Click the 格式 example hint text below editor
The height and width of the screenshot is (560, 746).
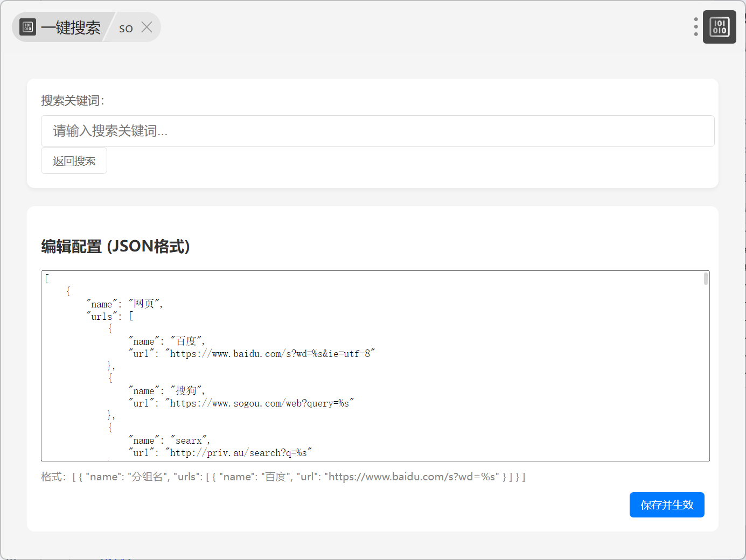(283, 477)
